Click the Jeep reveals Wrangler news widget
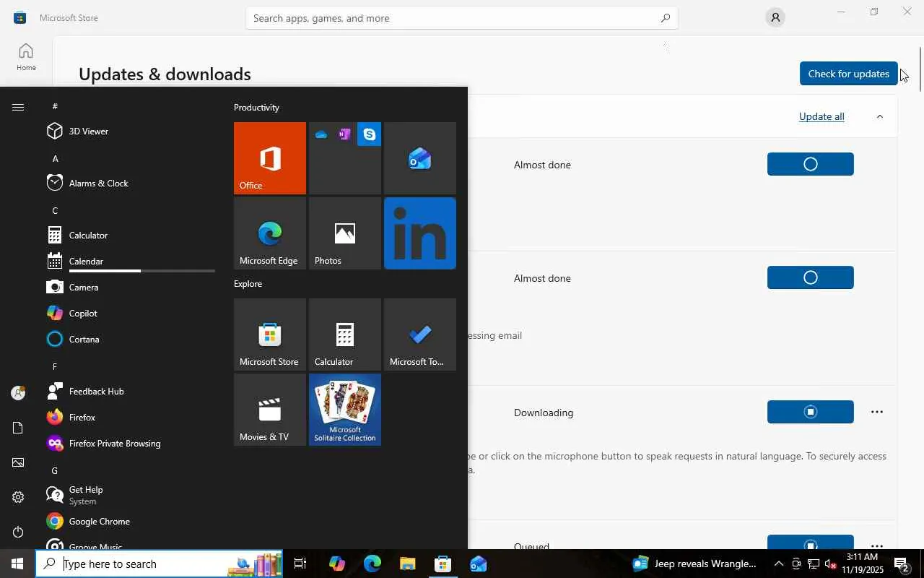 (x=695, y=564)
